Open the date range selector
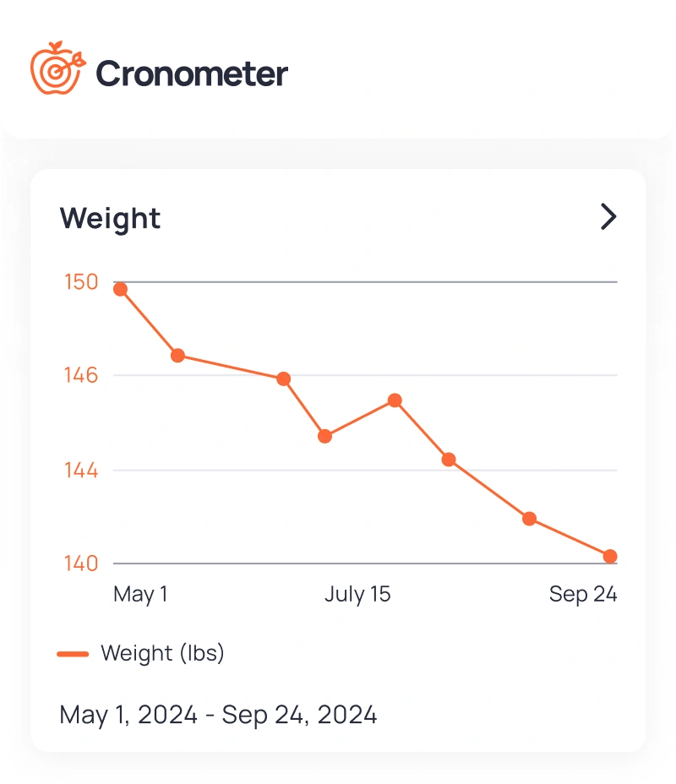 [x=218, y=714]
